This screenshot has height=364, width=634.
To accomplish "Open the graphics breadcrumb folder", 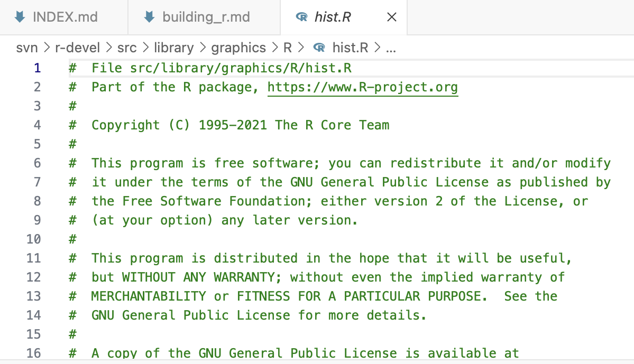I will pyautogui.click(x=238, y=48).
